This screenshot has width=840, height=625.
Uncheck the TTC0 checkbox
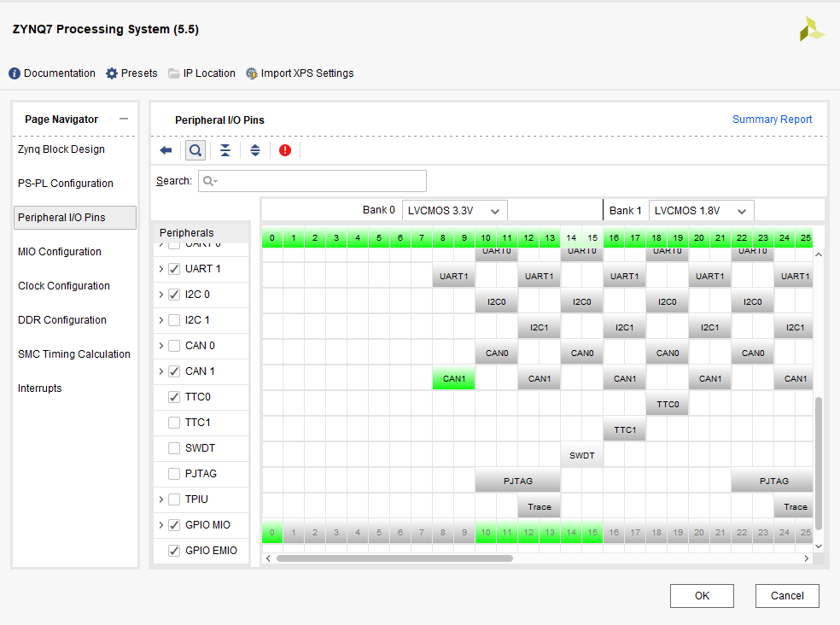174,397
